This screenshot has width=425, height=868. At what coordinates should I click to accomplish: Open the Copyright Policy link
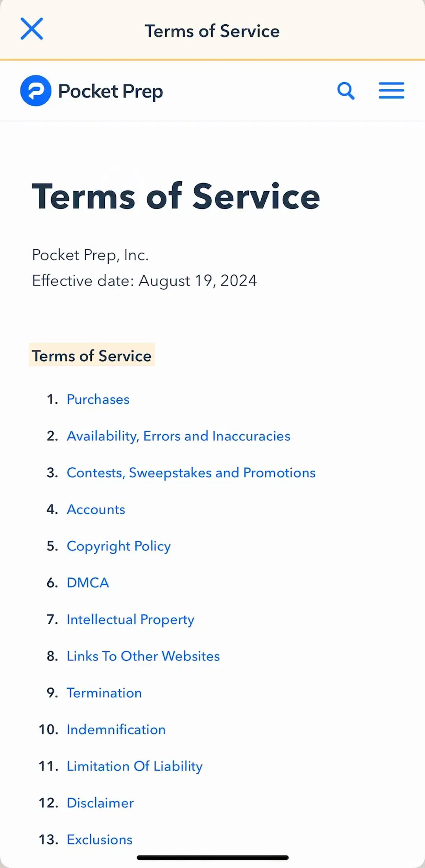[x=119, y=546]
